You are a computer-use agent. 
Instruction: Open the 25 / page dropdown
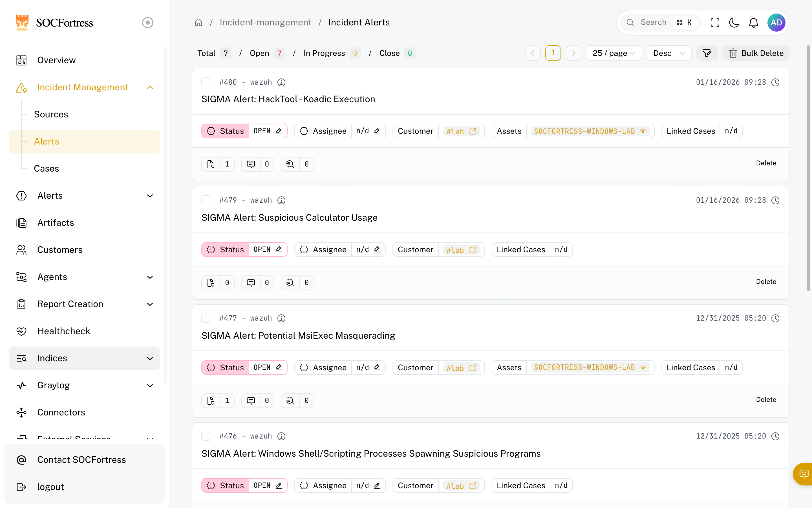pos(614,53)
